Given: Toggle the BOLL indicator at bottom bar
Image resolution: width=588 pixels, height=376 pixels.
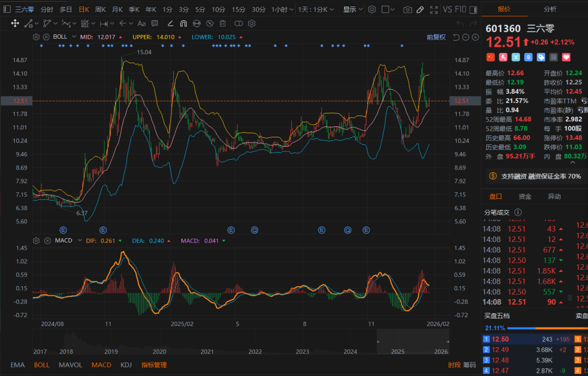Looking at the screenshot, I should point(41,365).
